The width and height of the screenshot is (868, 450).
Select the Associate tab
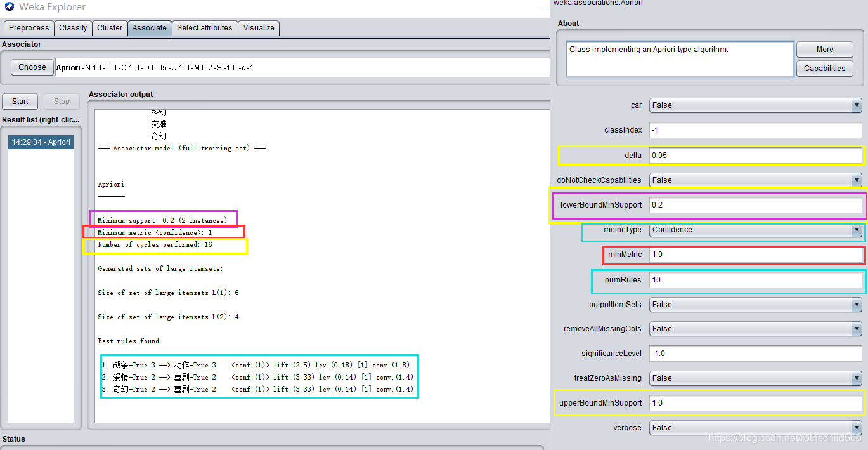(150, 28)
